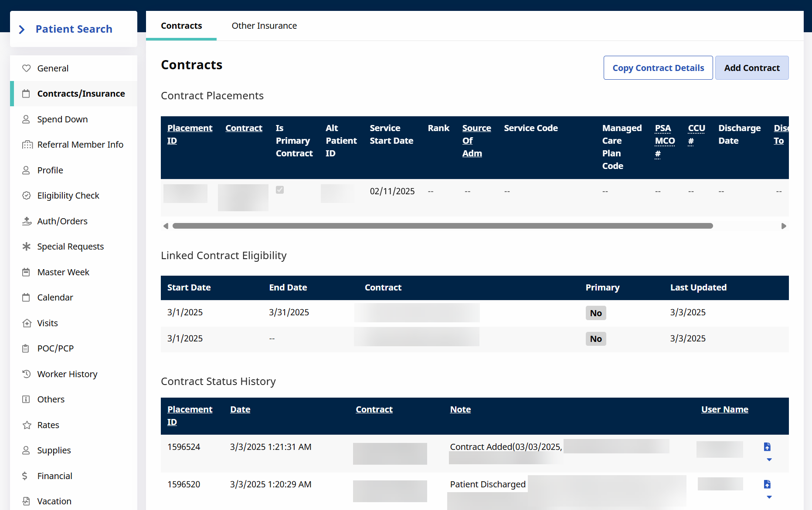The image size is (812, 510).
Task: Open Spend Down in the sidebar
Action: (74, 119)
